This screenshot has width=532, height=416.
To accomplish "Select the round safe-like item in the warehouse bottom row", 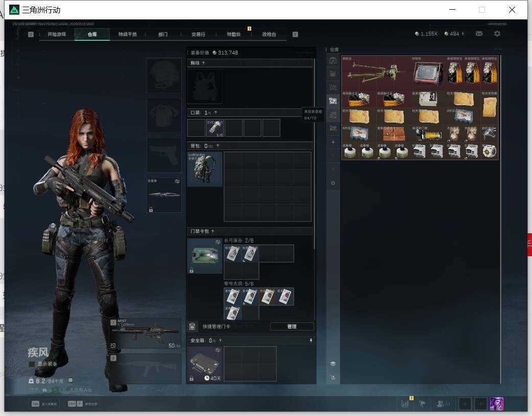I will (x=489, y=151).
